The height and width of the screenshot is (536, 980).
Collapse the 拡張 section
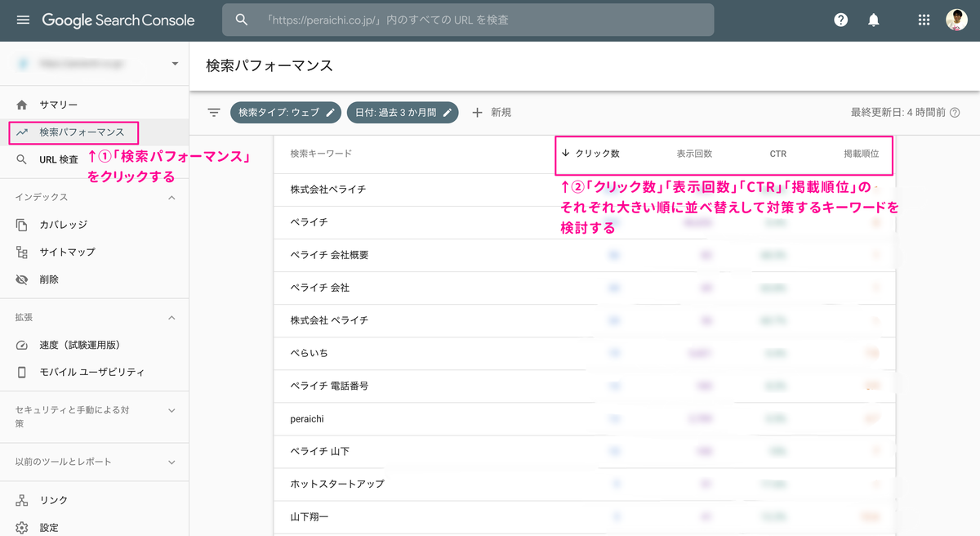171,317
